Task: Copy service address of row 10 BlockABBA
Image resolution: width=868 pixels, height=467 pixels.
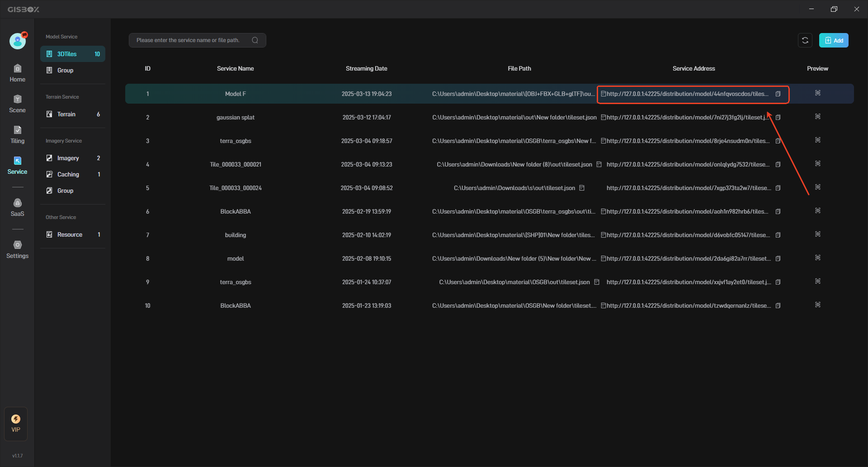Action: pos(778,305)
